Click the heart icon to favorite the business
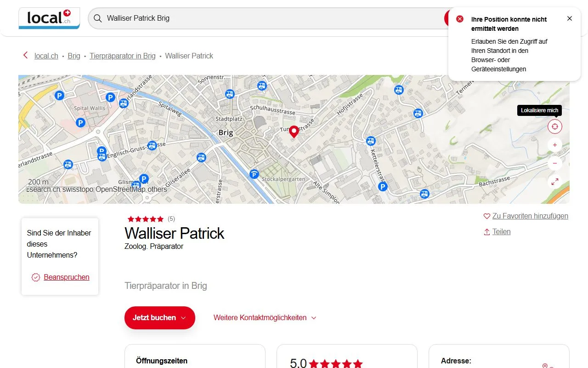Screen dimensions: 588x368 coord(486,216)
